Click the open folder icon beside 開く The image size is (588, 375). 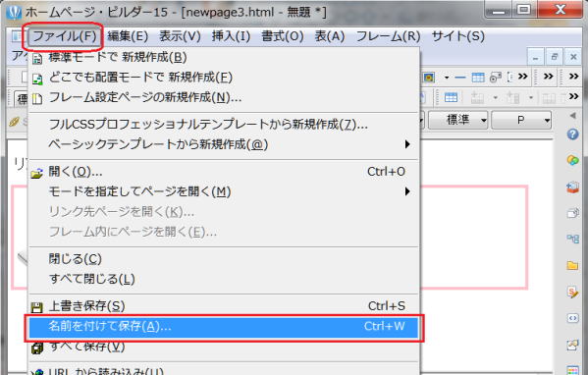coord(36,173)
